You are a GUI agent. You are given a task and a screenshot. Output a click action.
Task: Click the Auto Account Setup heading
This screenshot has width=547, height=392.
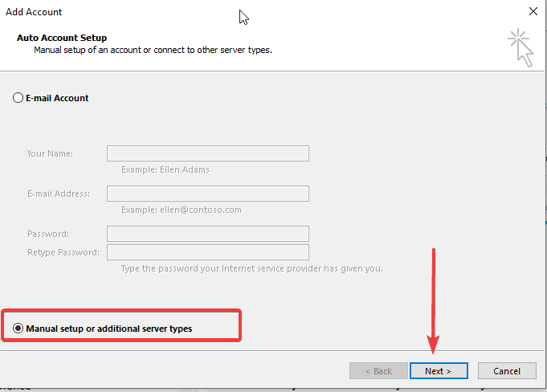point(62,38)
